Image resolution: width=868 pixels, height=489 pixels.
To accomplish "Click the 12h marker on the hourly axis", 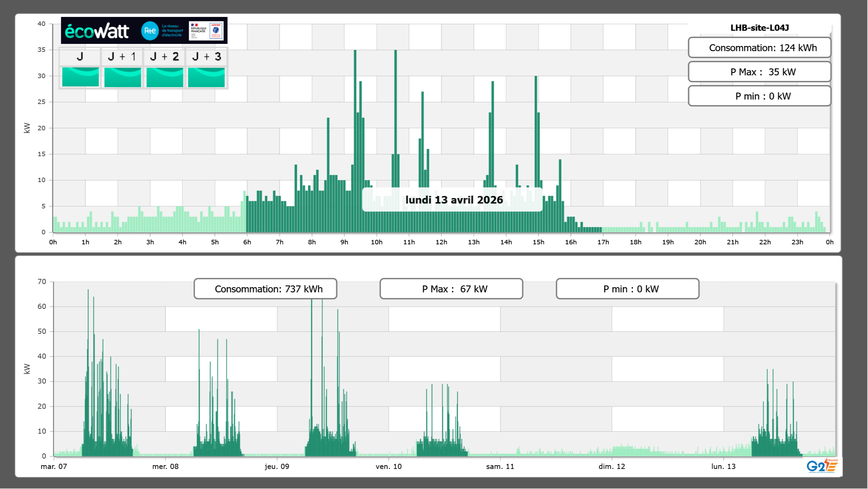I will pos(441,242).
